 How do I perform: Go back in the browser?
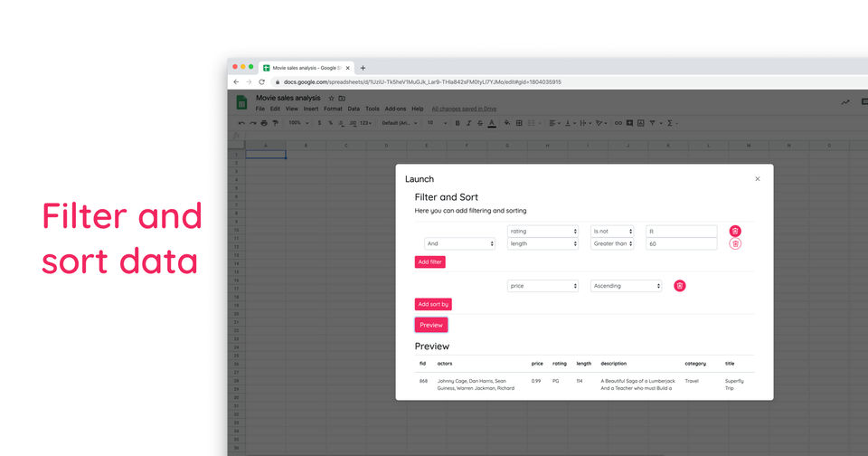click(236, 82)
